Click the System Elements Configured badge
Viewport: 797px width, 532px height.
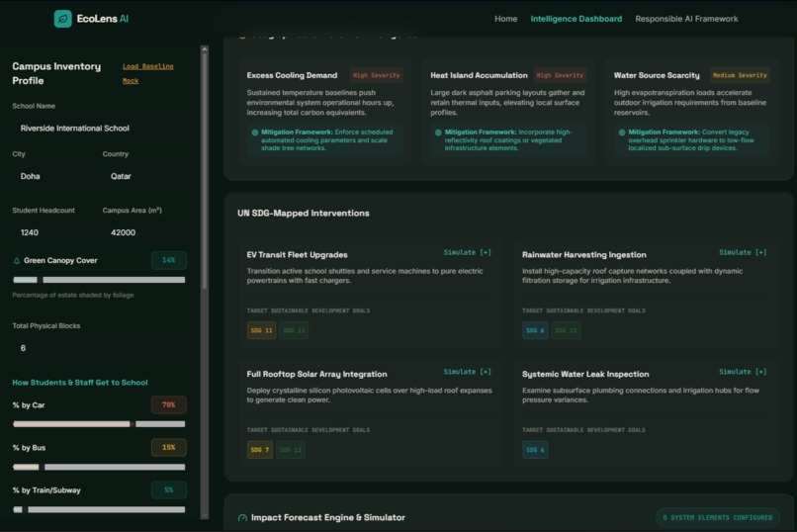[x=718, y=518]
